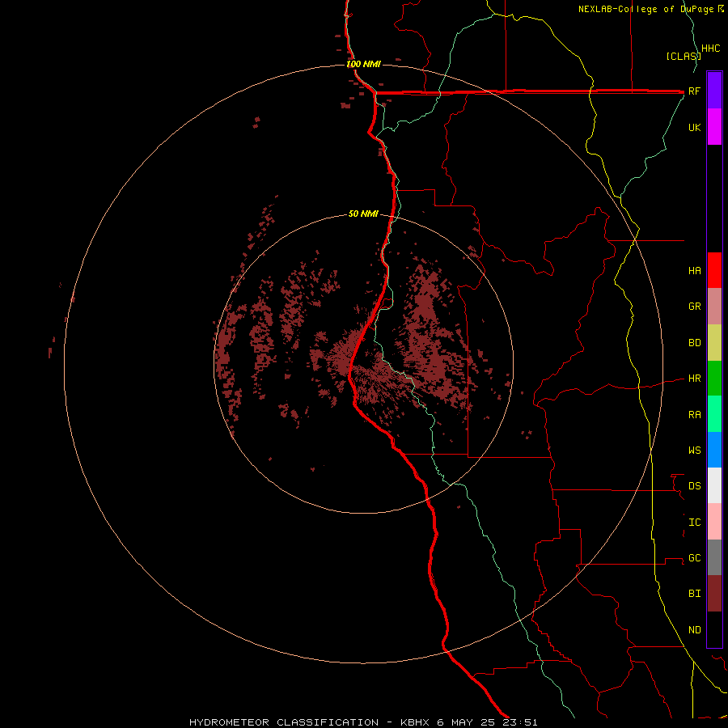The width and height of the screenshot is (728, 728).
Task: Click the "ND" legend label
Action: pos(694,629)
